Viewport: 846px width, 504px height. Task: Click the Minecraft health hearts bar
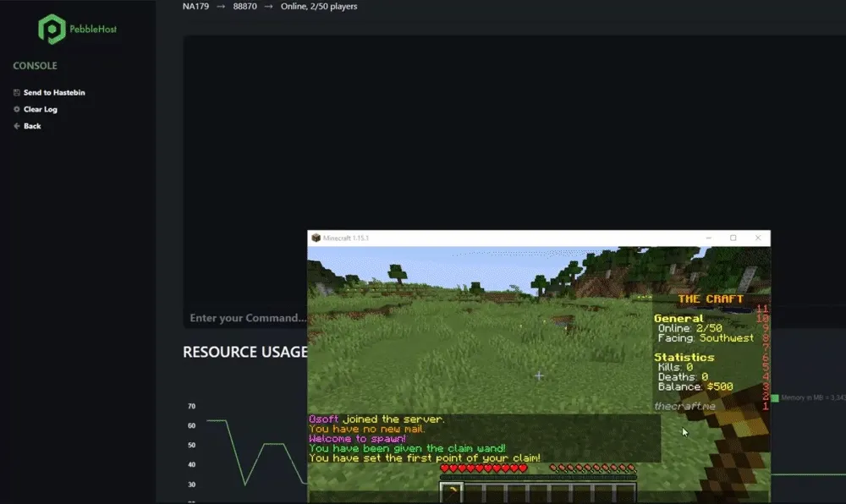click(484, 468)
